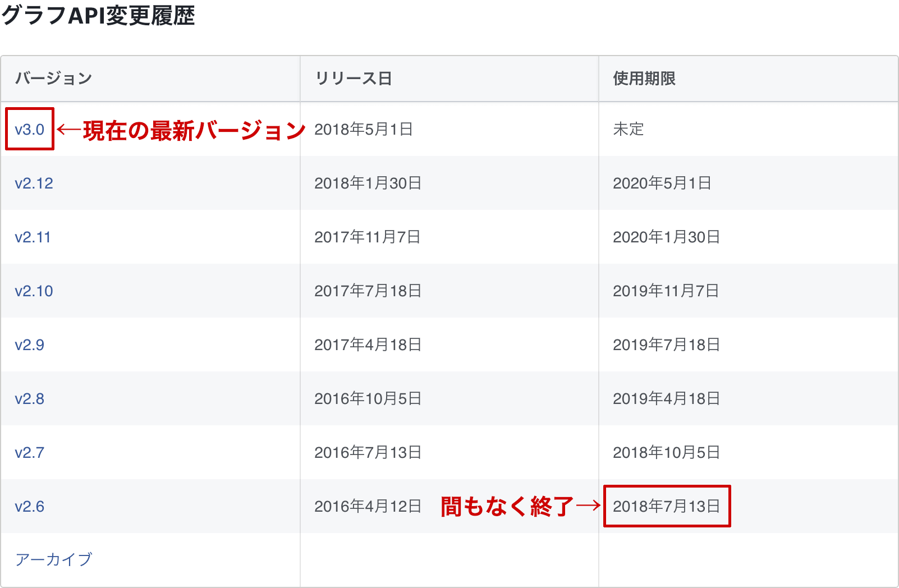Open the v3.0 version link
Screen dimensions: 899x588
pyautogui.click(x=30, y=130)
